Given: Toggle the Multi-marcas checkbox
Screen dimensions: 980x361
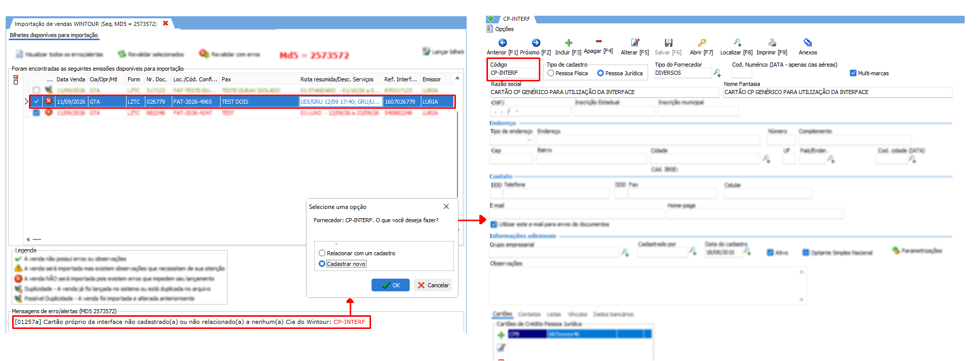Looking at the screenshot, I should [x=853, y=73].
